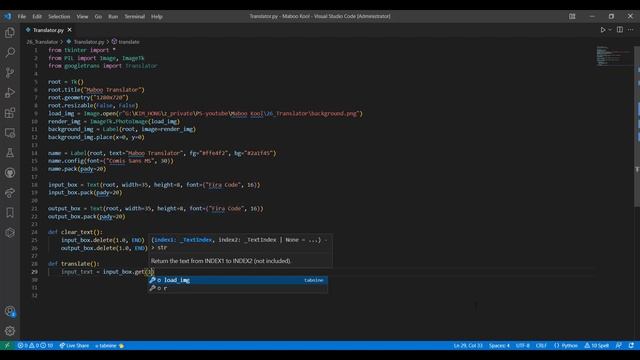Open the Help menu
This screenshot has width=640, height=360.
click(157, 16)
